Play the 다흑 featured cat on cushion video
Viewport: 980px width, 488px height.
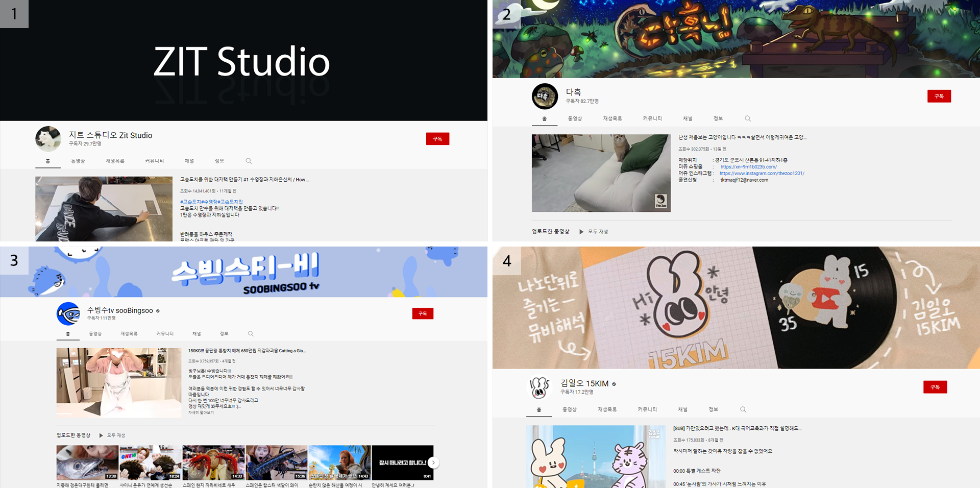[x=601, y=173]
